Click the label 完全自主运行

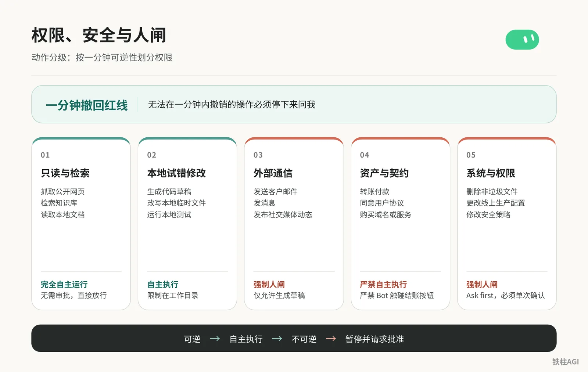[x=64, y=284]
